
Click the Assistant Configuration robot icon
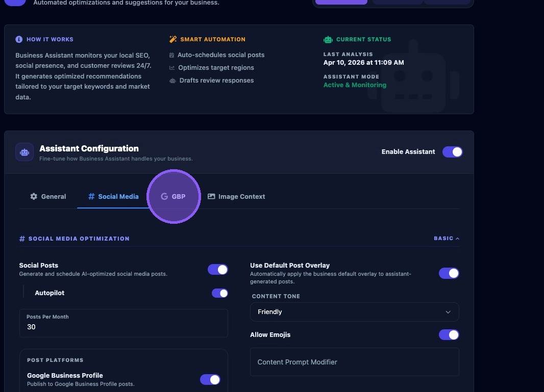coord(24,152)
